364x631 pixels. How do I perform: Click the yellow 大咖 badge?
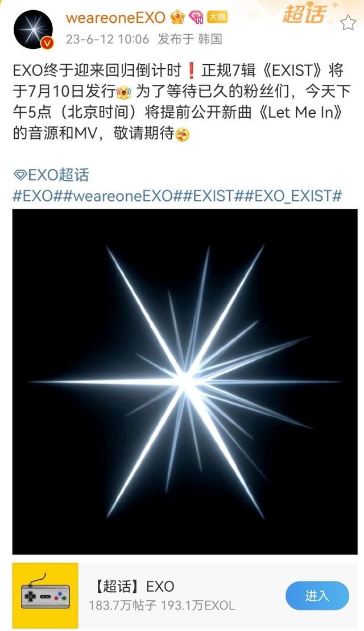point(217,17)
